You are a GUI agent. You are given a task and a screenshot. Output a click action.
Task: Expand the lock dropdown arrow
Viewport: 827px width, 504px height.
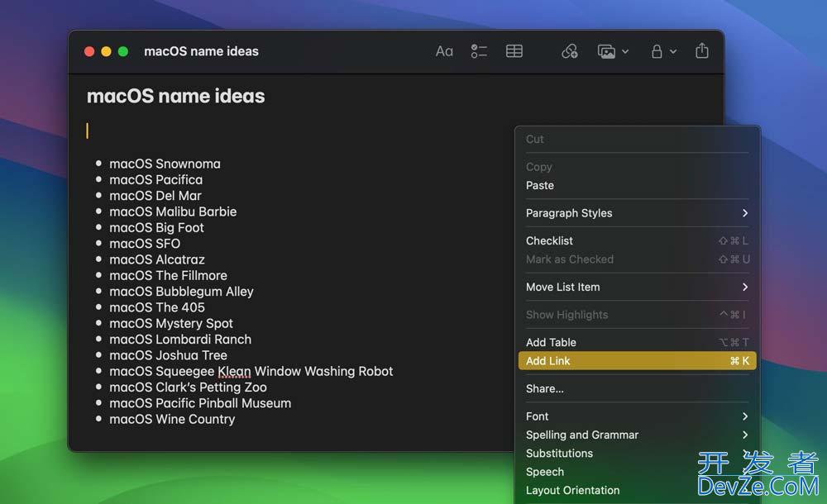pos(673,51)
